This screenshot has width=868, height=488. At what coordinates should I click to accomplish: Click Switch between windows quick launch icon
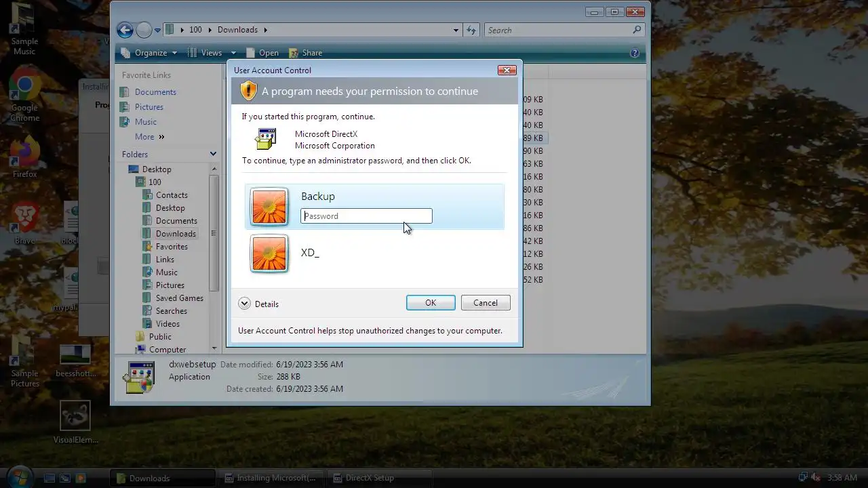[x=65, y=478]
